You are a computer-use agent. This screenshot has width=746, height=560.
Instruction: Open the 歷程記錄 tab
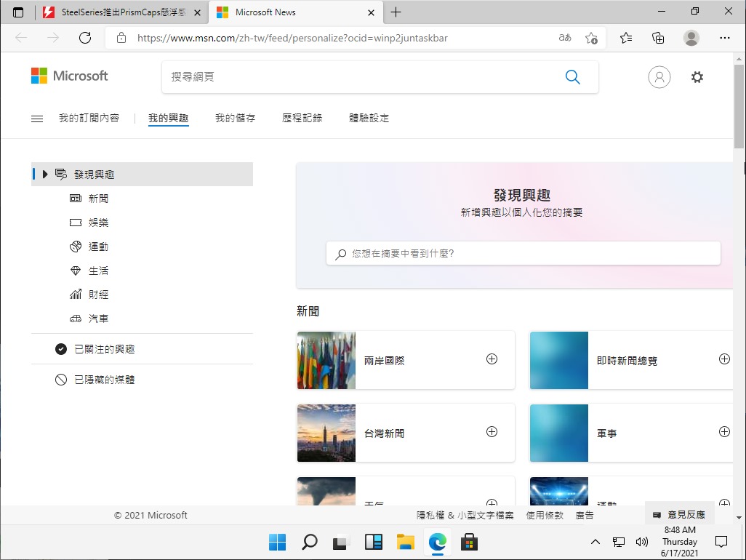(302, 118)
